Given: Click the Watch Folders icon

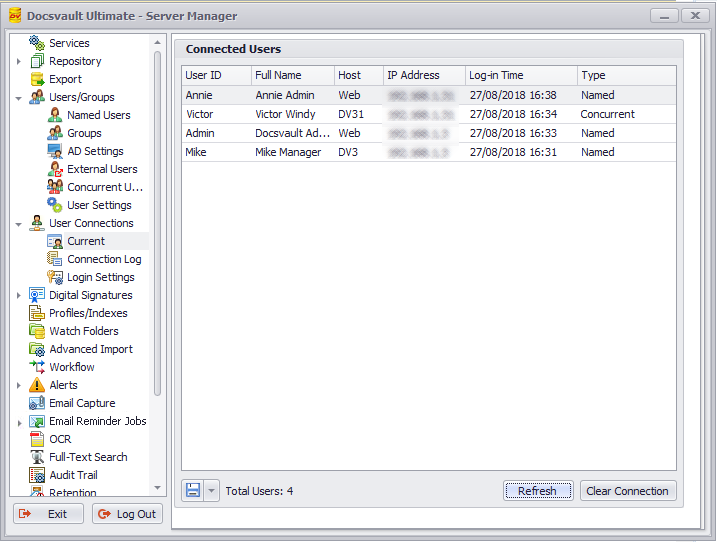Looking at the screenshot, I should click(37, 331).
